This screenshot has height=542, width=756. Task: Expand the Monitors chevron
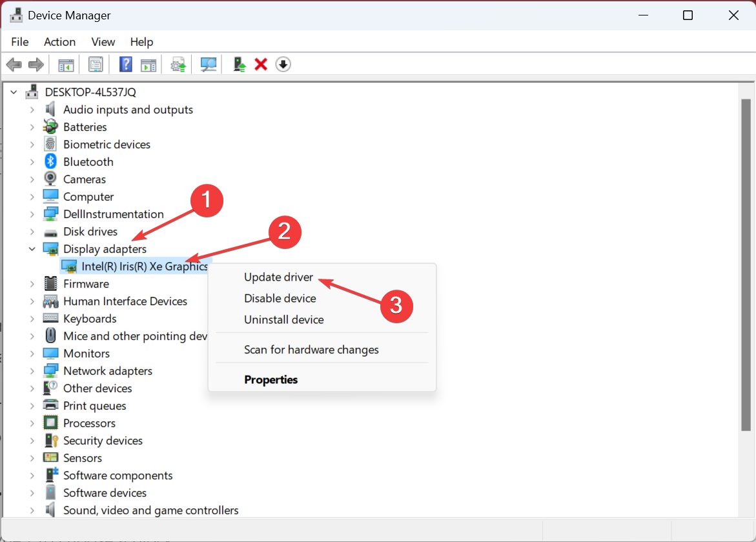tap(32, 354)
